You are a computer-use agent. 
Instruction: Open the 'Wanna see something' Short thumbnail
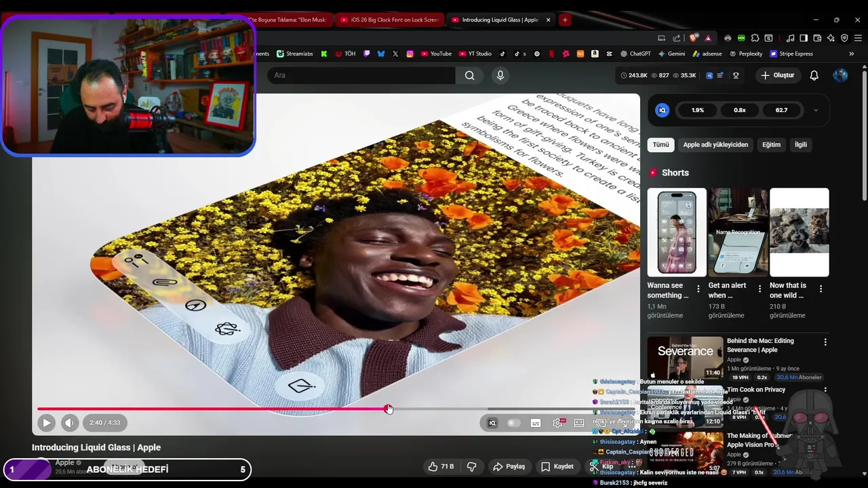coord(677,232)
